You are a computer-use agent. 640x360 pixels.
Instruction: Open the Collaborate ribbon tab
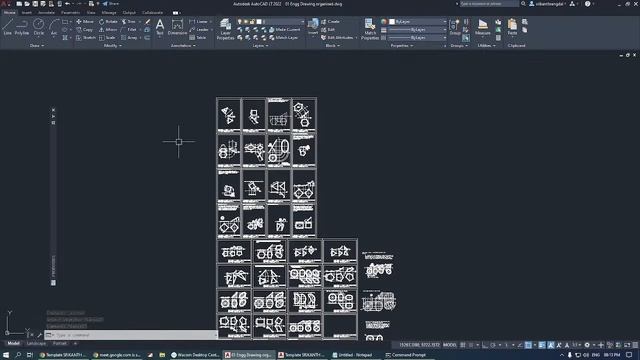[153, 13]
